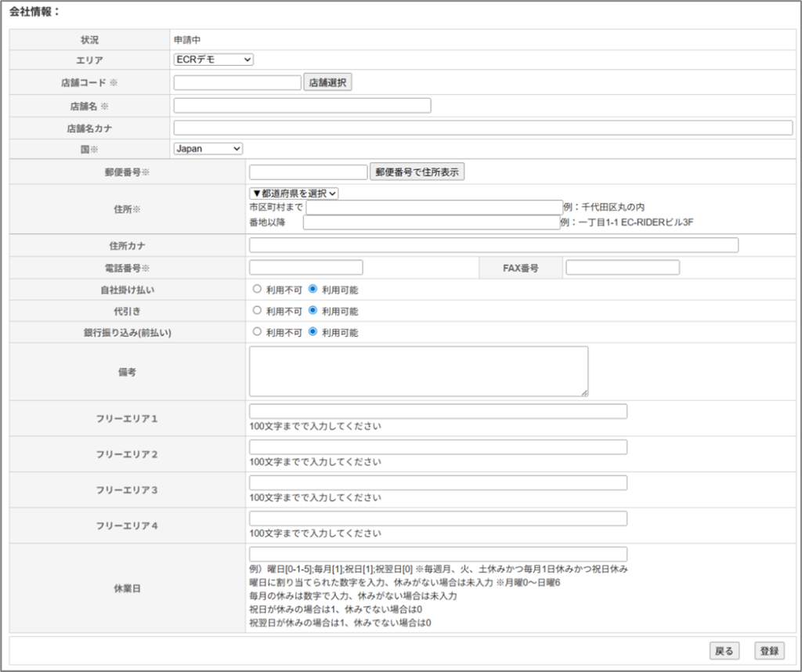Click inside the 備考 textarea
Screen dimensions: 802x672
[418, 371]
